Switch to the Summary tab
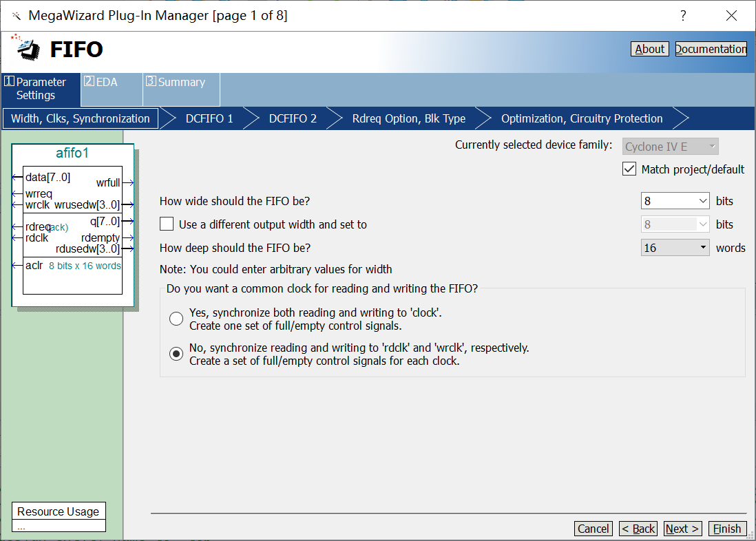This screenshot has height=541, width=756. click(181, 89)
